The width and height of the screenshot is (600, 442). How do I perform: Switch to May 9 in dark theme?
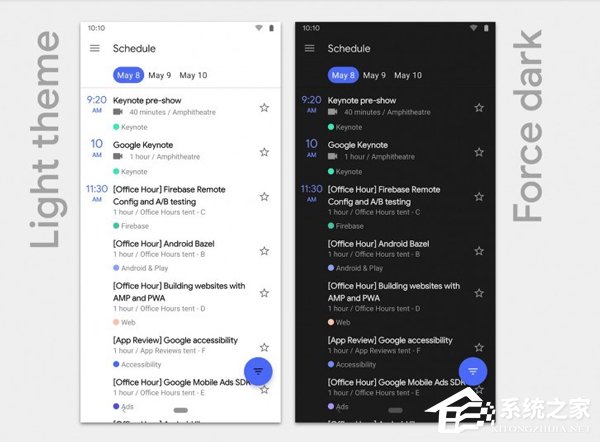point(374,75)
